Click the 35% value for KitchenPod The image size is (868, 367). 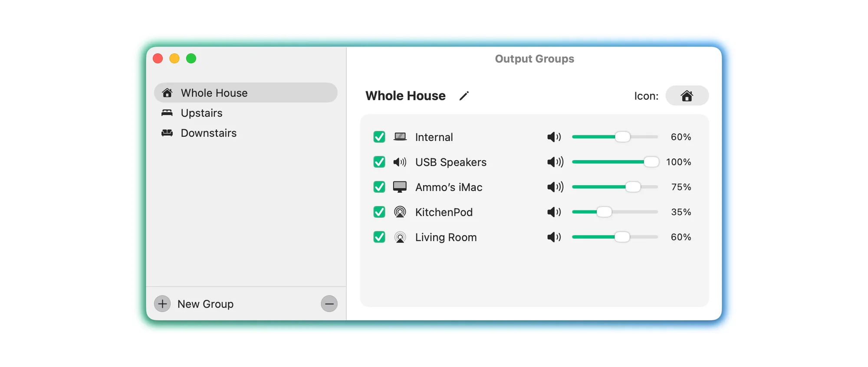click(681, 212)
